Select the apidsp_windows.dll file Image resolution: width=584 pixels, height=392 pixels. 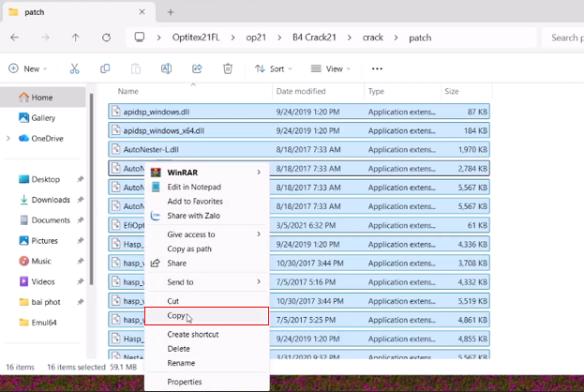click(x=156, y=112)
